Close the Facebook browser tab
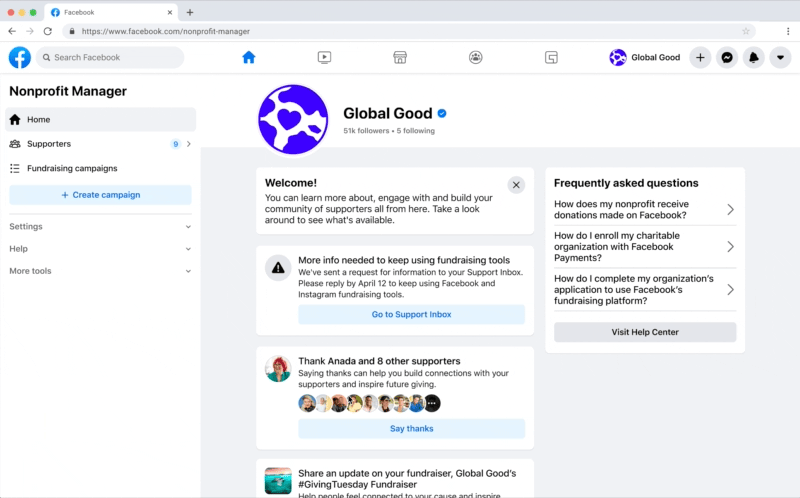 170,12
